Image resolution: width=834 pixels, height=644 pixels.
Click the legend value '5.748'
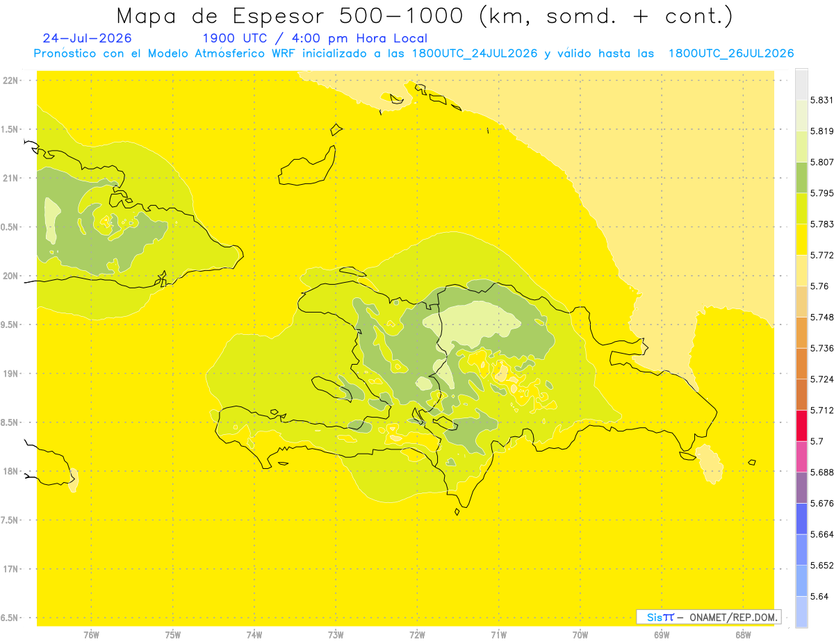[x=822, y=317]
